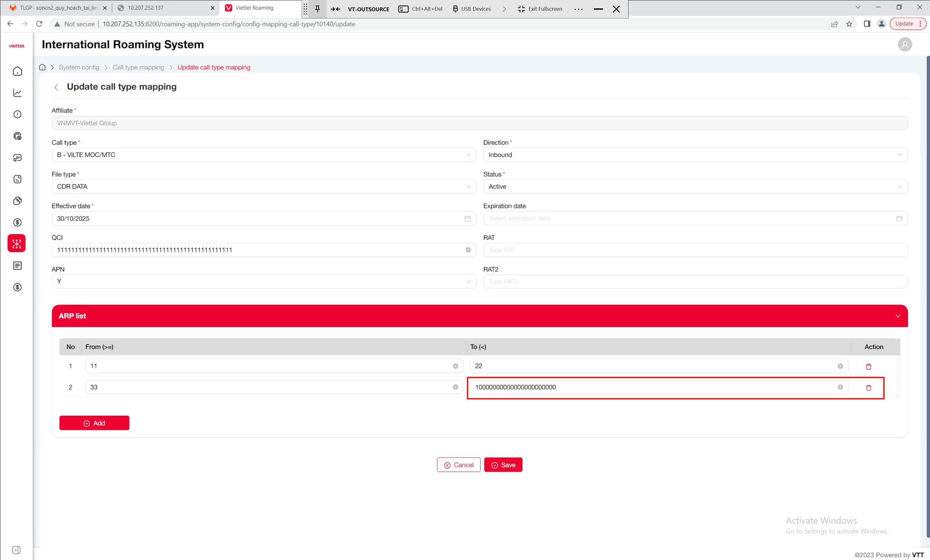Click the home icon in left sidebar
This screenshot has width=930, height=560.
[17, 71]
